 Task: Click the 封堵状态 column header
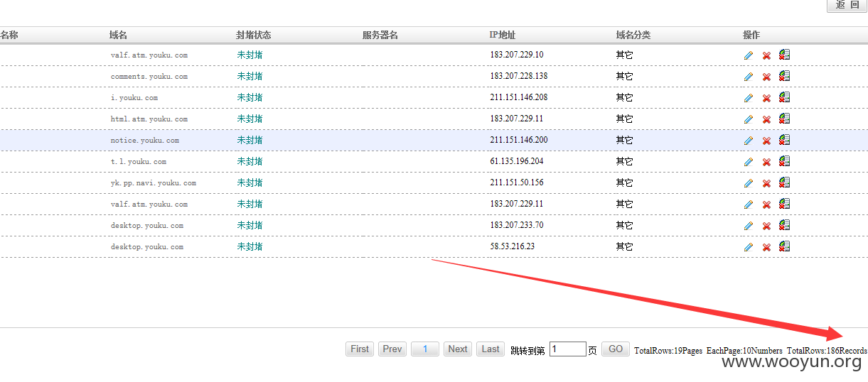click(x=254, y=35)
